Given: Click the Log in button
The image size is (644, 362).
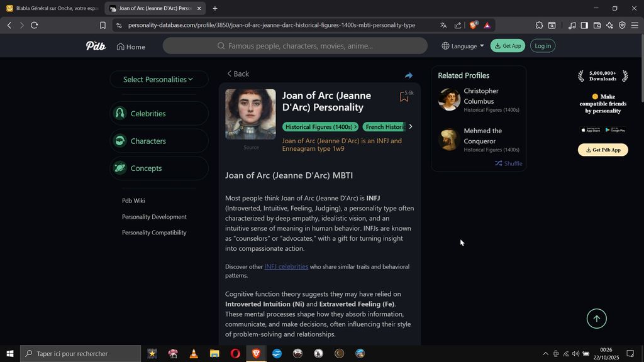Looking at the screenshot, I should 543,46.
